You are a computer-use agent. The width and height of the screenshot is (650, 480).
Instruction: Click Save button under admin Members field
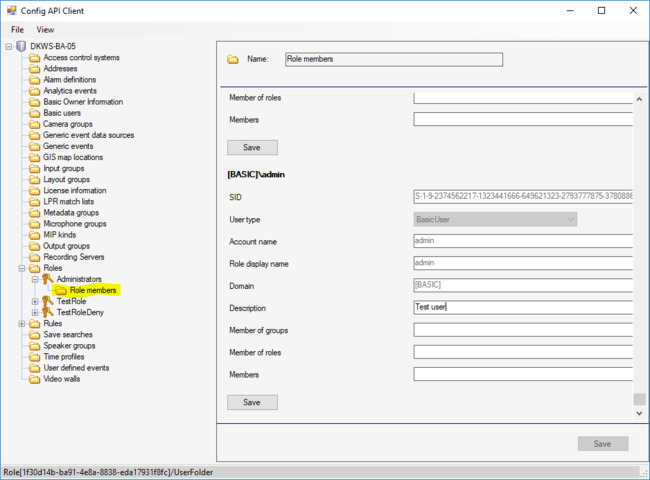coord(252,402)
